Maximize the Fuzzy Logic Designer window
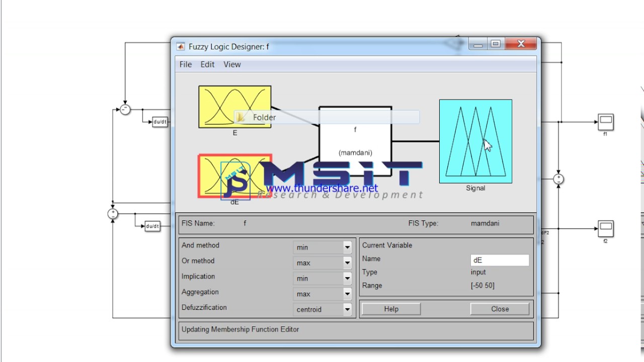The height and width of the screenshot is (362, 644). pos(496,44)
